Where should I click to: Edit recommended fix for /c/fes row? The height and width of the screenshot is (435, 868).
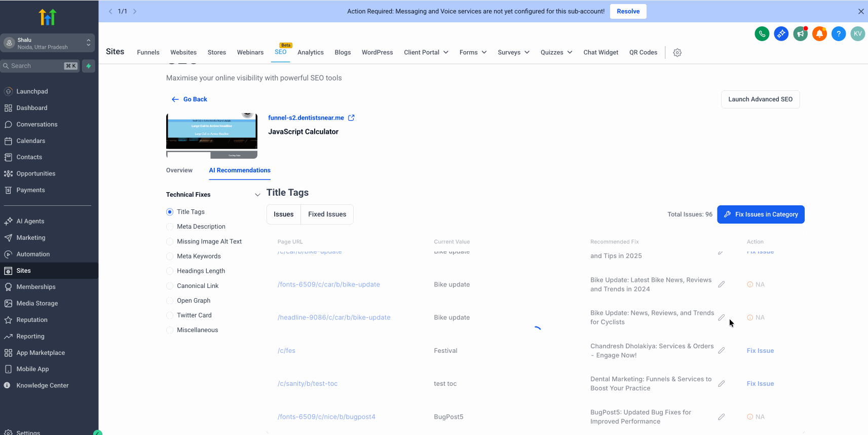722,351
